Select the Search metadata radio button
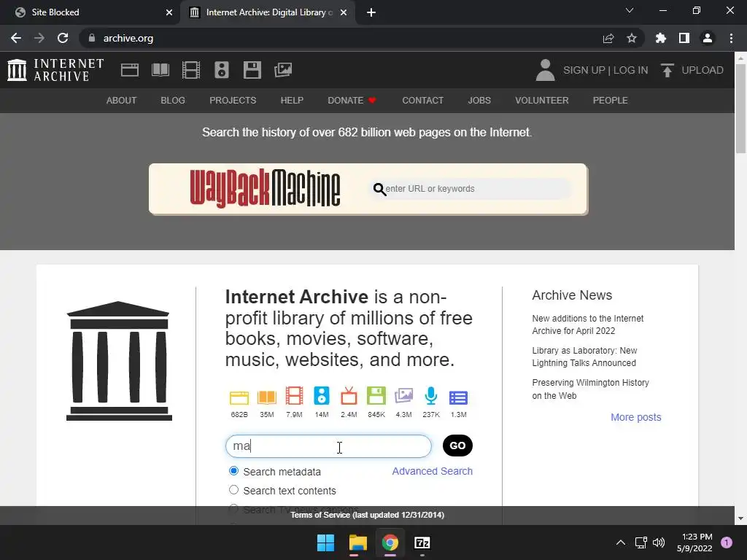 click(x=233, y=471)
